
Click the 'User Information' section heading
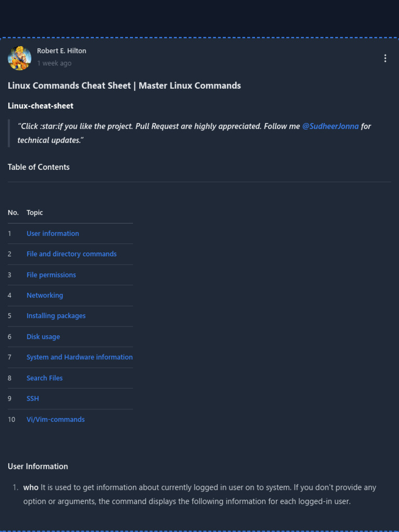pos(38,467)
